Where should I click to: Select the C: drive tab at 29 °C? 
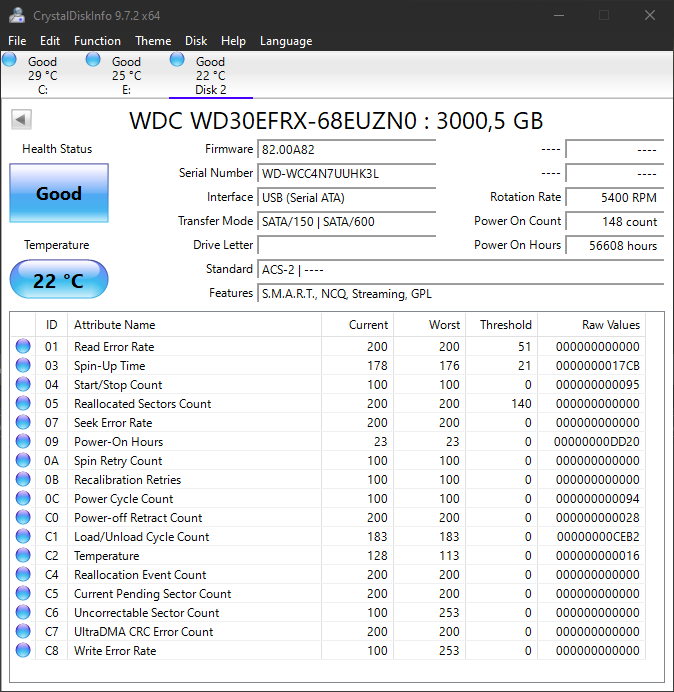[x=42, y=75]
